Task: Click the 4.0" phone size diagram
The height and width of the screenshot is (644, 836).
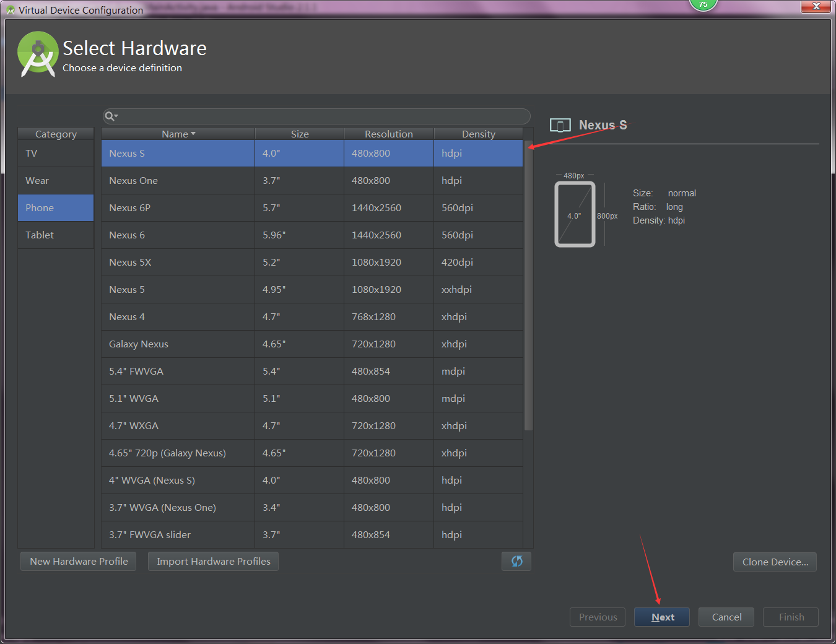Action: point(575,214)
